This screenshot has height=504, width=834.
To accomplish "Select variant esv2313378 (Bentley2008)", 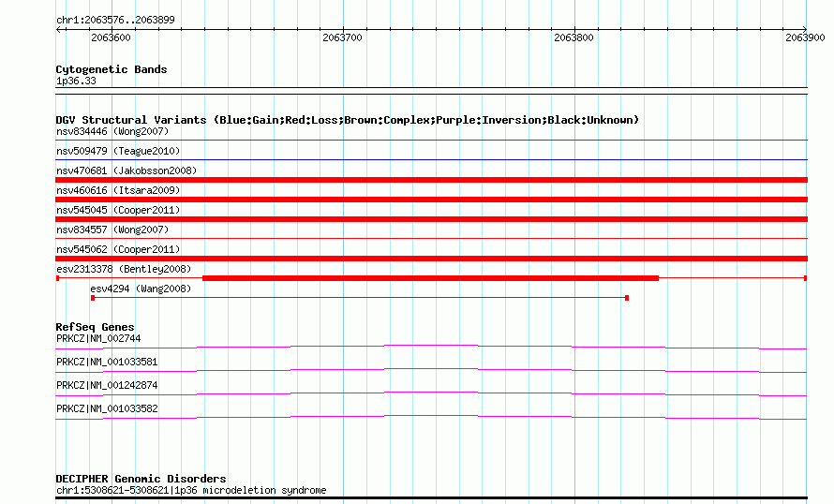I will [124, 269].
